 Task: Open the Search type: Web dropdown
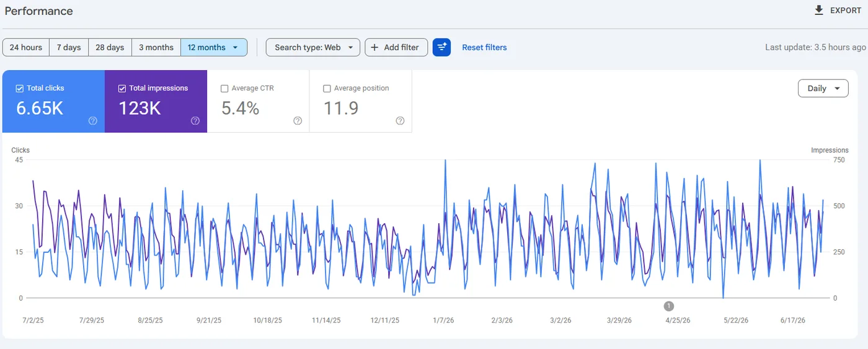click(x=313, y=47)
